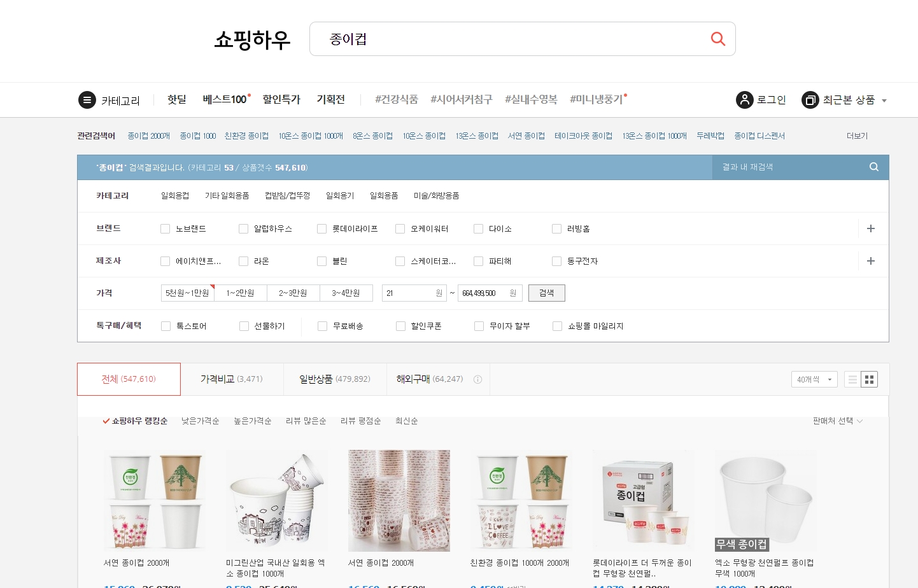Switch to list view of products
This screenshot has height=588, width=918.
pyautogui.click(x=853, y=379)
